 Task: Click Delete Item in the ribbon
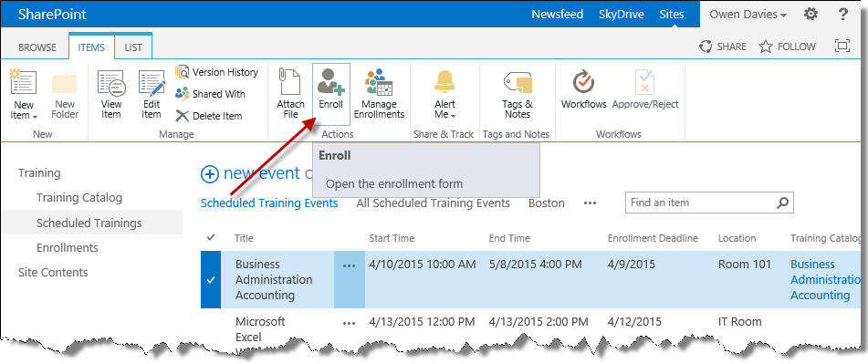pos(209,116)
